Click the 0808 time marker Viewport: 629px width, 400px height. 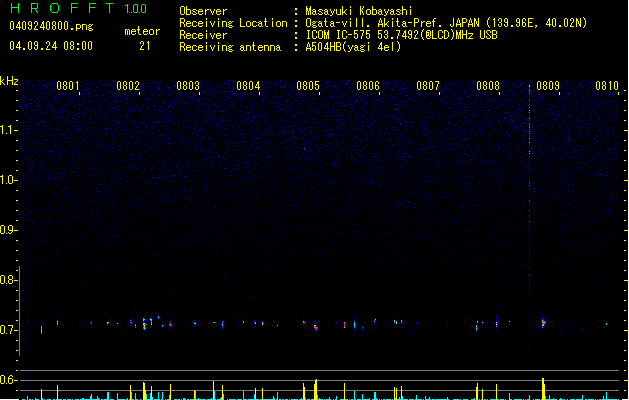coord(488,85)
